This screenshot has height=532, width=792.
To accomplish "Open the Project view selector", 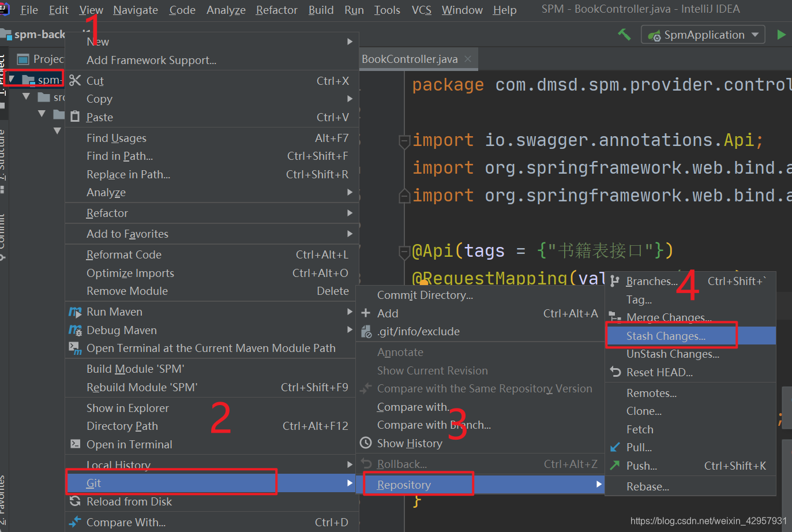I will click(x=40, y=59).
